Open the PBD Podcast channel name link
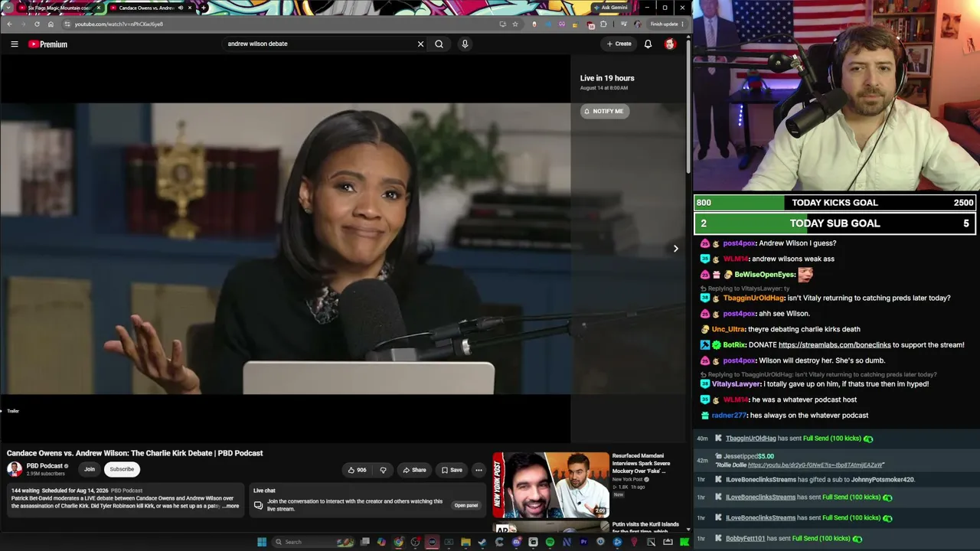 44,466
